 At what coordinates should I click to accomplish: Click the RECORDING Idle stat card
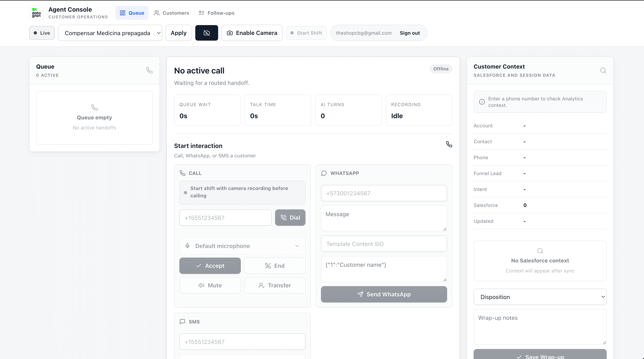click(419, 110)
